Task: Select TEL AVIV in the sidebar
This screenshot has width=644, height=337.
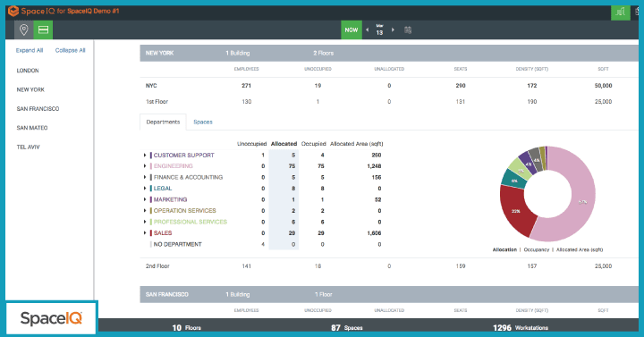Action: (28, 147)
